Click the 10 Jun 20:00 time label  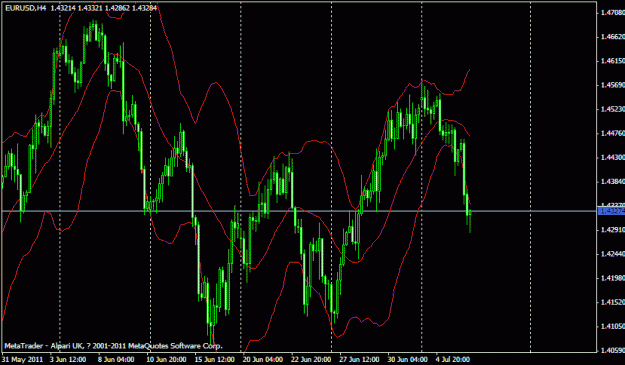coord(166,359)
